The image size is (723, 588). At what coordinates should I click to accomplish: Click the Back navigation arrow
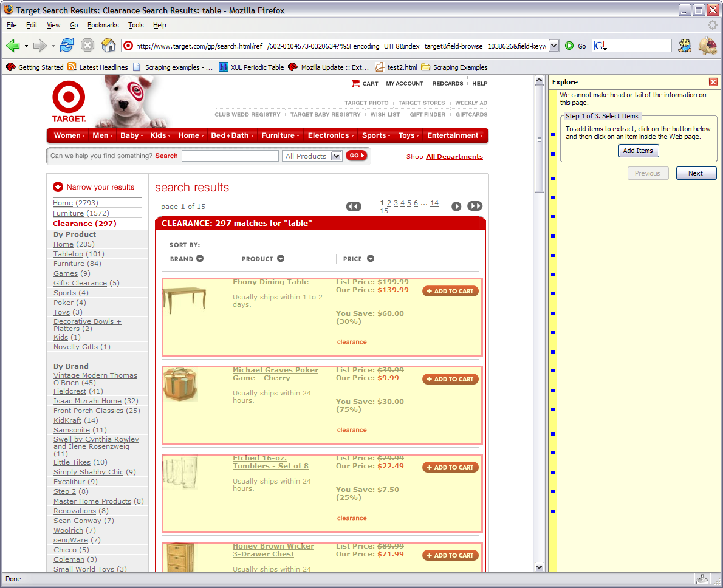pos(13,46)
